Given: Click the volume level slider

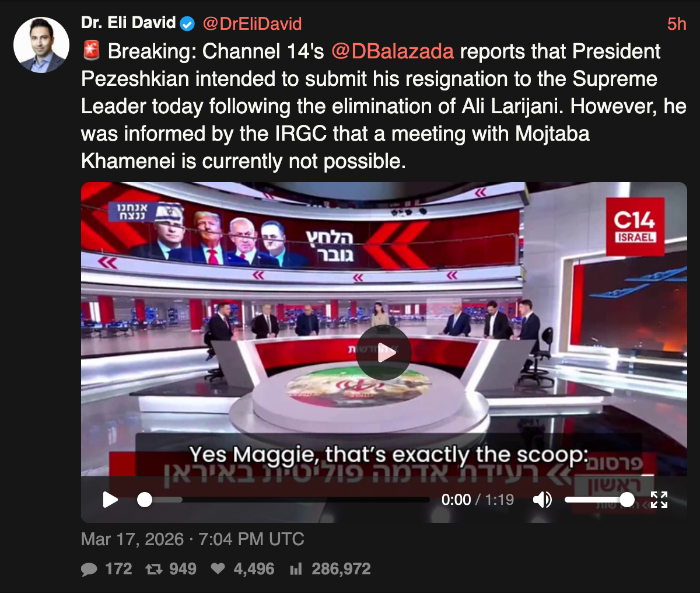Looking at the screenshot, I should pos(599,500).
